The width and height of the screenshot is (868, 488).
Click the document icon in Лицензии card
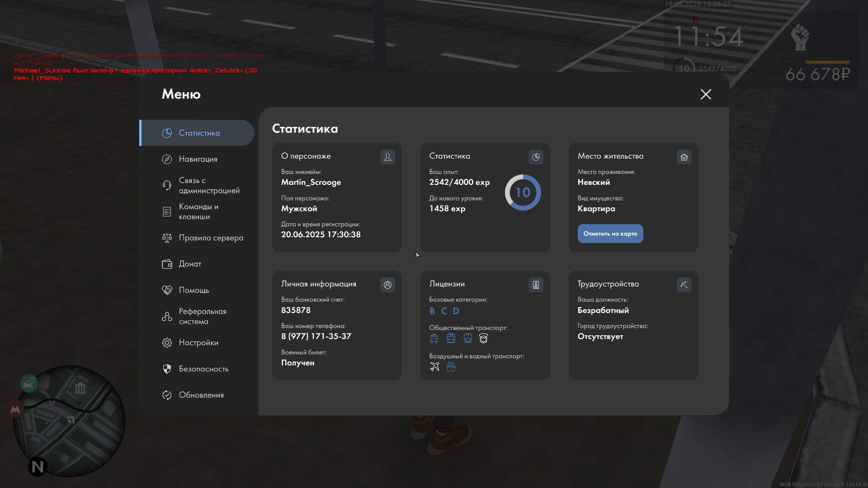click(536, 285)
